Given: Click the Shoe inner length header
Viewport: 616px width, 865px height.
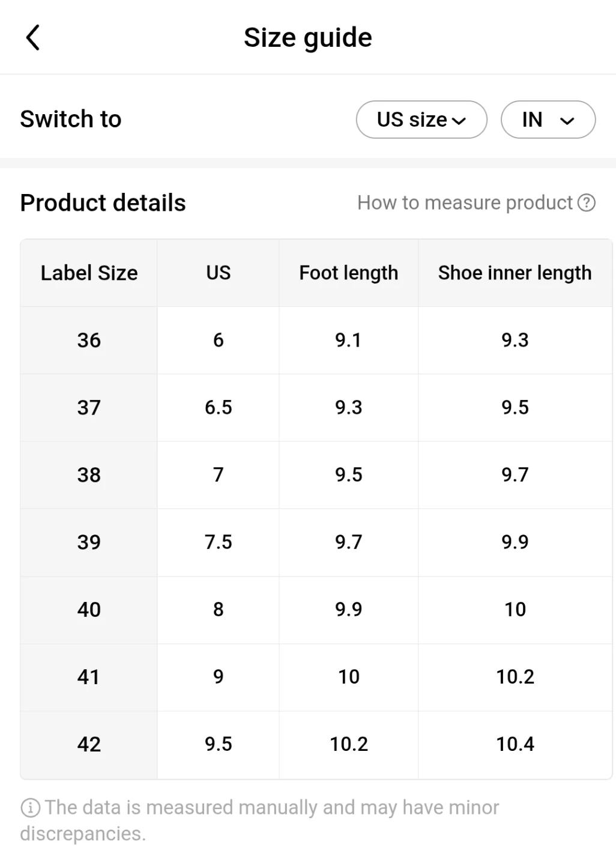Looking at the screenshot, I should click(x=515, y=273).
